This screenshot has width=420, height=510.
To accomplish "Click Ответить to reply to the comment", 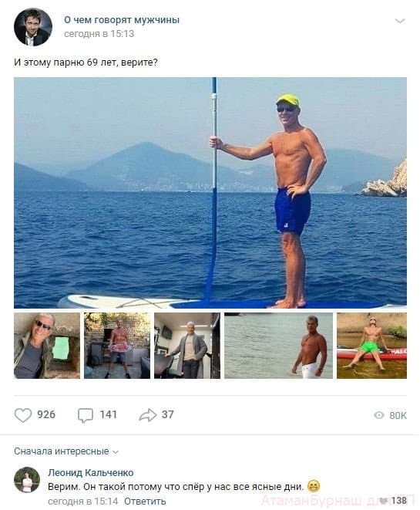I will click(x=145, y=502).
